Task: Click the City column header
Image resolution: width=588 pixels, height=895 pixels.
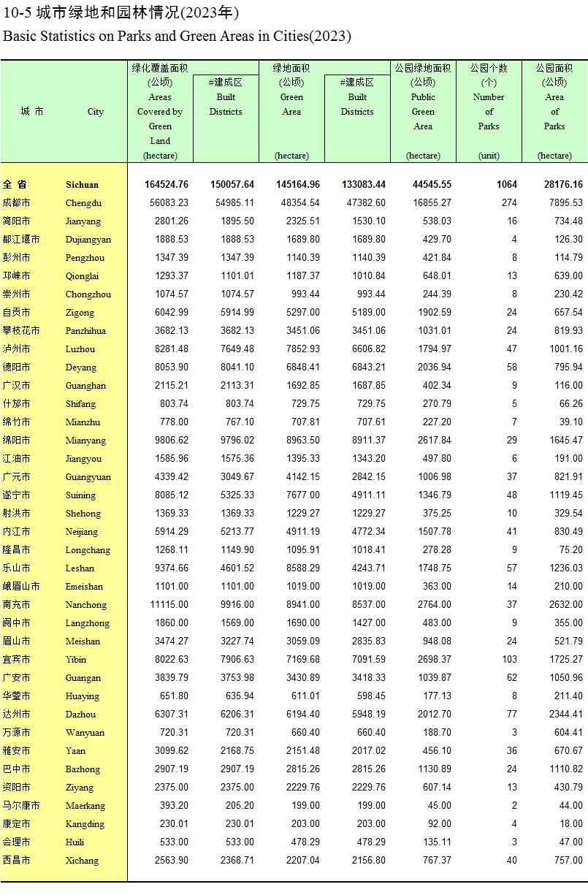Action: pyautogui.click(x=96, y=112)
